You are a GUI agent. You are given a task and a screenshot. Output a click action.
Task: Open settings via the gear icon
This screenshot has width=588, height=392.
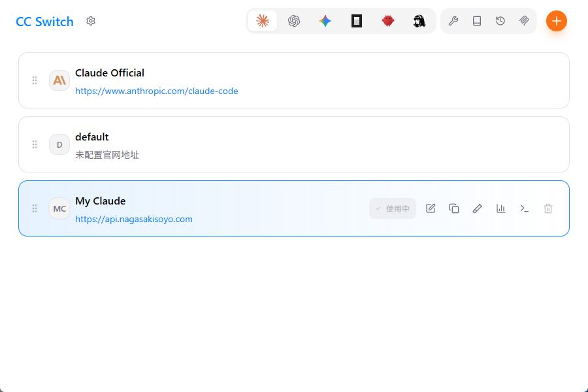(x=91, y=21)
